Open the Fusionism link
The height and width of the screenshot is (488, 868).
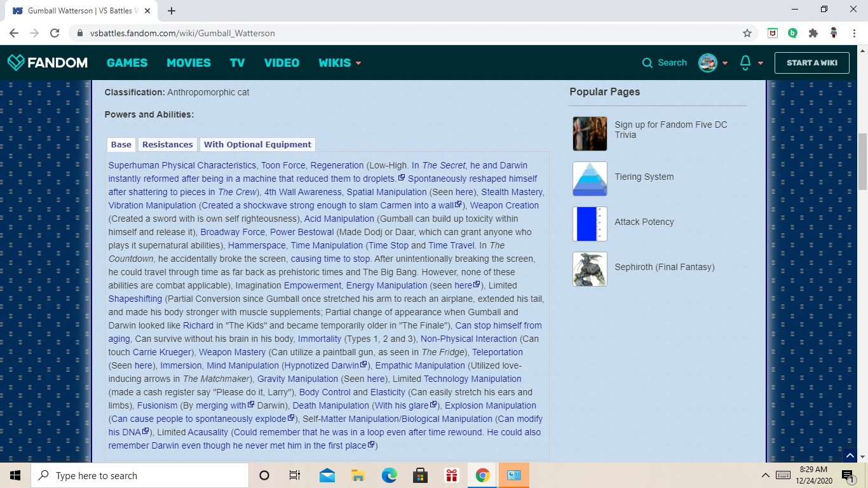point(158,405)
